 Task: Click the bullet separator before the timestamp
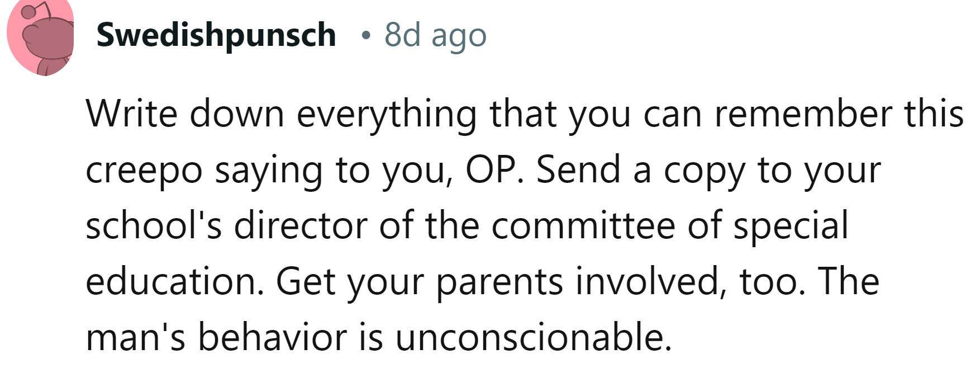(x=365, y=36)
